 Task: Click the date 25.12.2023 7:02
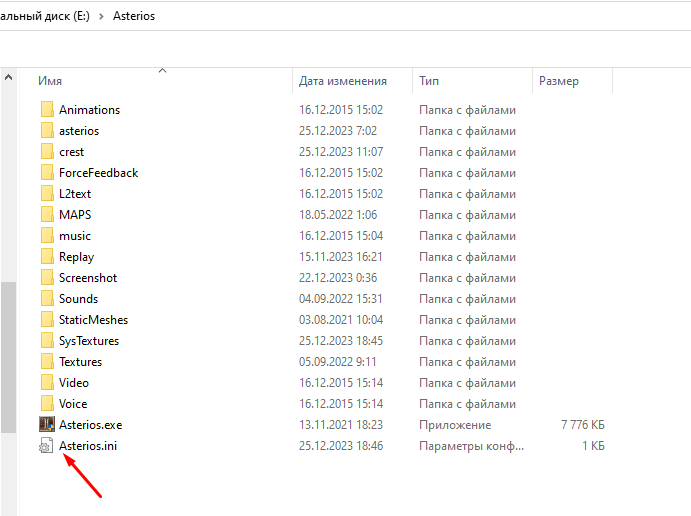point(338,131)
